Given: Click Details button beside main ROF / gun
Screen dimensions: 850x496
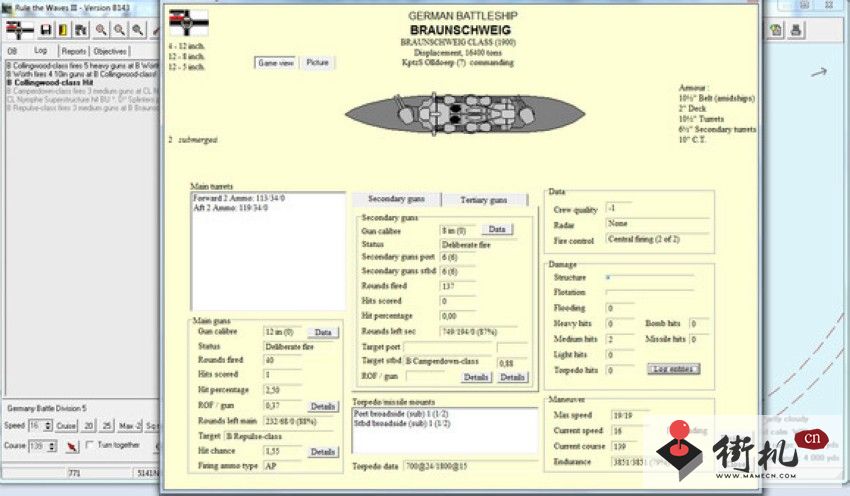Looking at the screenshot, I should (x=323, y=406).
